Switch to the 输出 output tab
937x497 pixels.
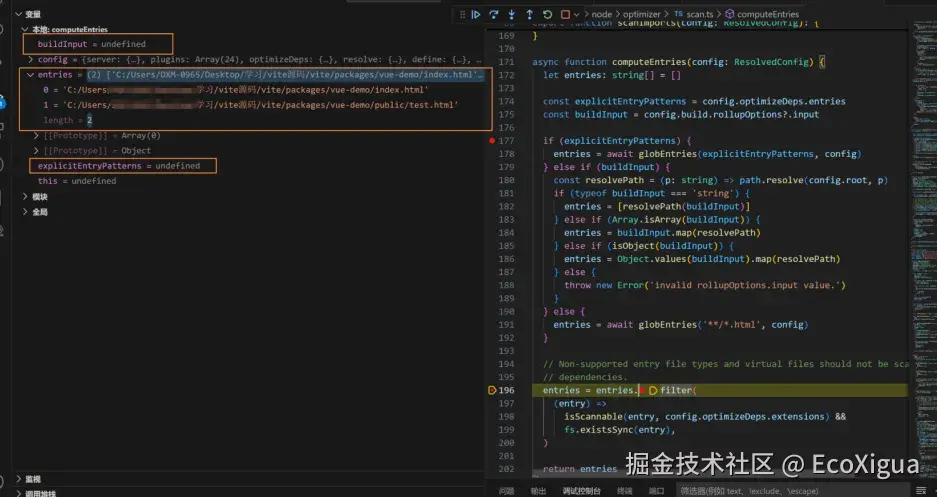[x=538, y=491]
